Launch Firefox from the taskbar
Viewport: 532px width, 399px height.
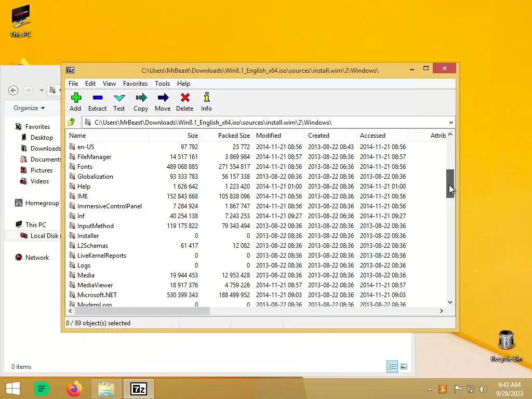(x=74, y=389)
